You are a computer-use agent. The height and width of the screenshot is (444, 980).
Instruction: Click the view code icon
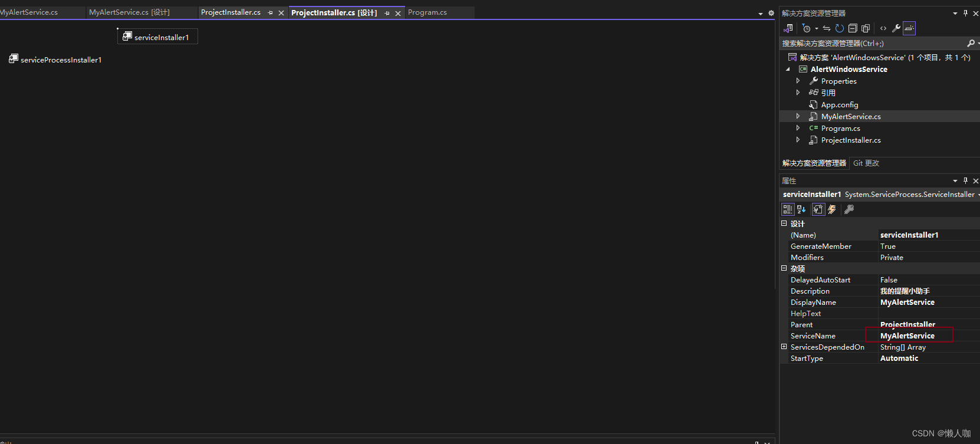click(883, 28)
